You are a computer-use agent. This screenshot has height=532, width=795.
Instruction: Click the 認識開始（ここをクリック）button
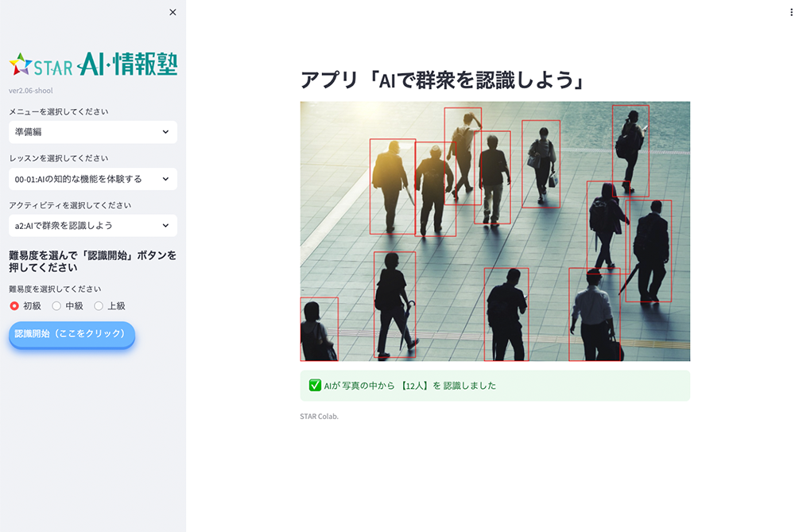[72, 334]
